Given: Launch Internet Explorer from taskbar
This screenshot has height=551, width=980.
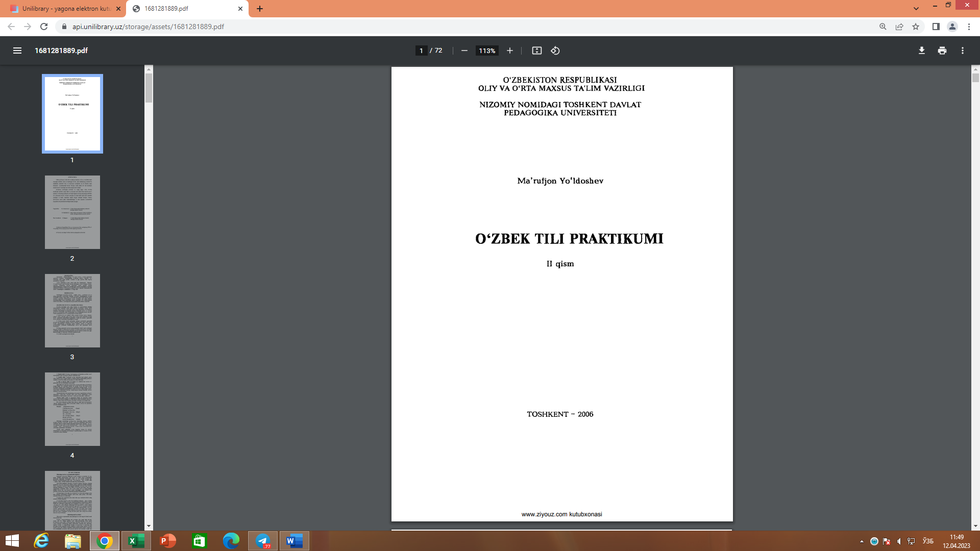Looking at the screenshot, I should click(41, 541).
